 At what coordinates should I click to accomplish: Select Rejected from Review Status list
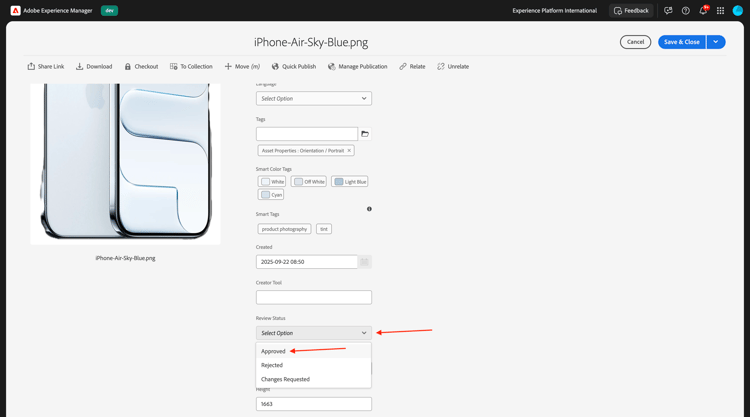pos(314,365)
